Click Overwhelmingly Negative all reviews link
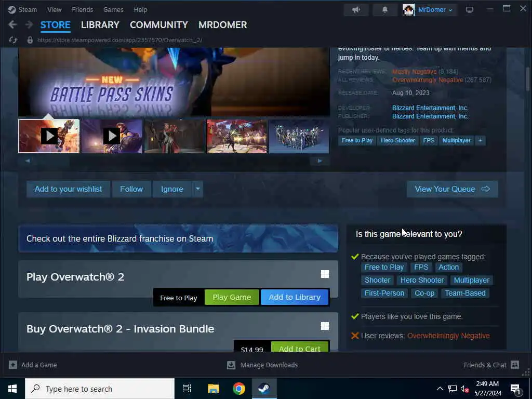 click(428, 80)
